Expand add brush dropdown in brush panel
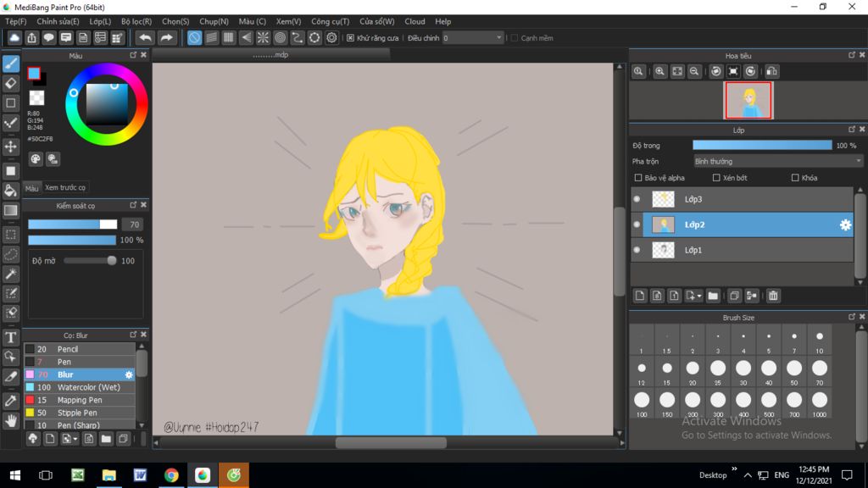Image resolution: width=868 pixels, height=488 pixels. (x=75, y=440)
